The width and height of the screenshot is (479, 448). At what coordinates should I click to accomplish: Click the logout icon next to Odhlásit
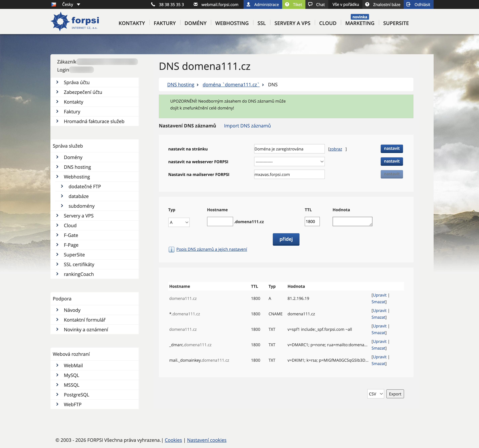(408, 4)
